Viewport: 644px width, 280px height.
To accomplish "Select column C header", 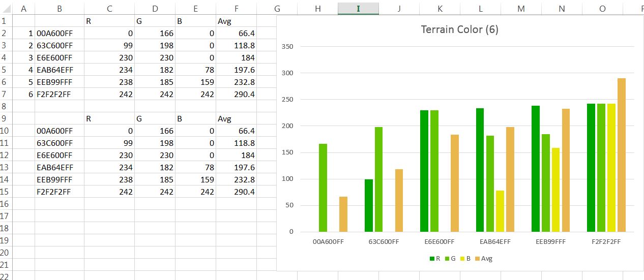I will [x=109, y=8].
